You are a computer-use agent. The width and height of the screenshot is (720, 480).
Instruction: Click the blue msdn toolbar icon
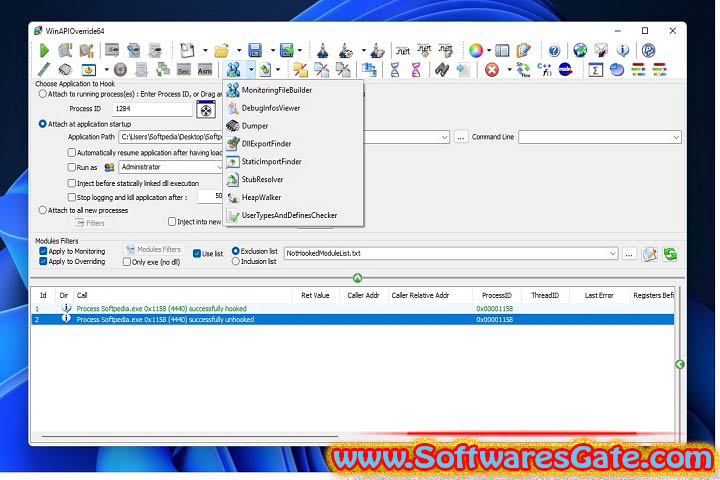point(565,70)
